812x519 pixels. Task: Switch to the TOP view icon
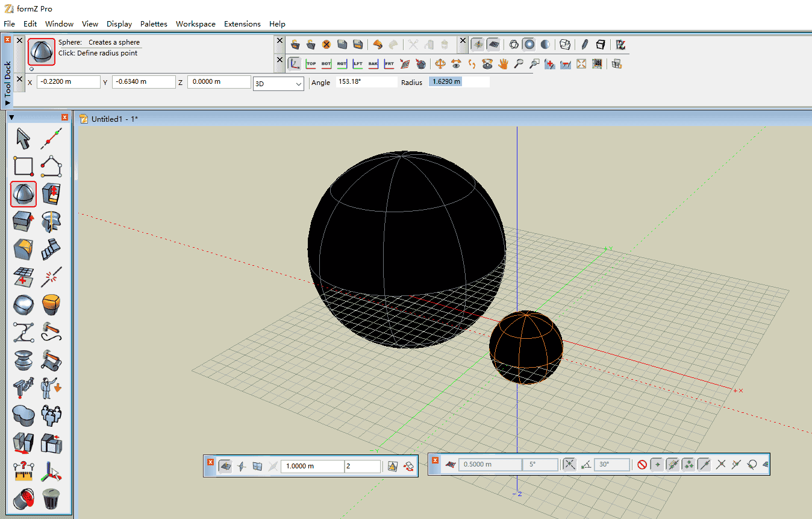pyautogui.click(x=310, y=63)
